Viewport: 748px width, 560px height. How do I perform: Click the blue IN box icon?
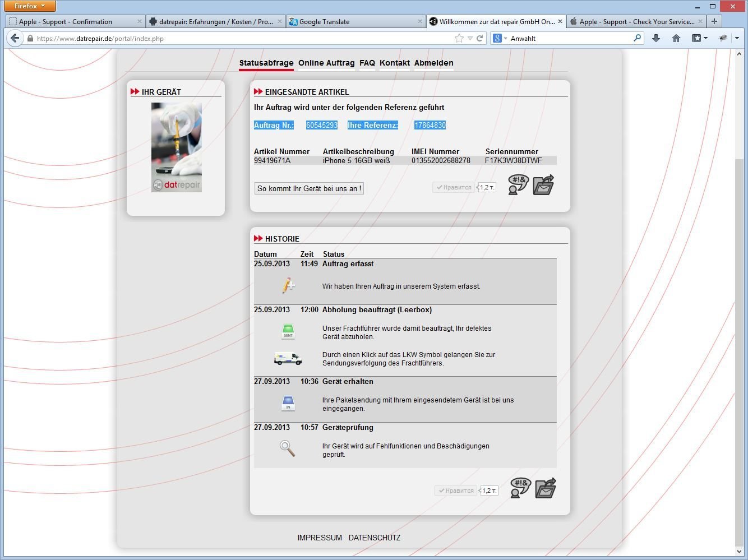click(288, 403)
